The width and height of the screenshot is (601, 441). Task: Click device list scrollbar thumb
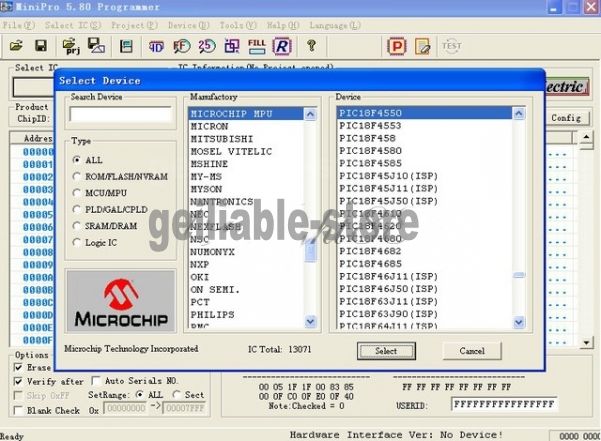click(519, 275)
